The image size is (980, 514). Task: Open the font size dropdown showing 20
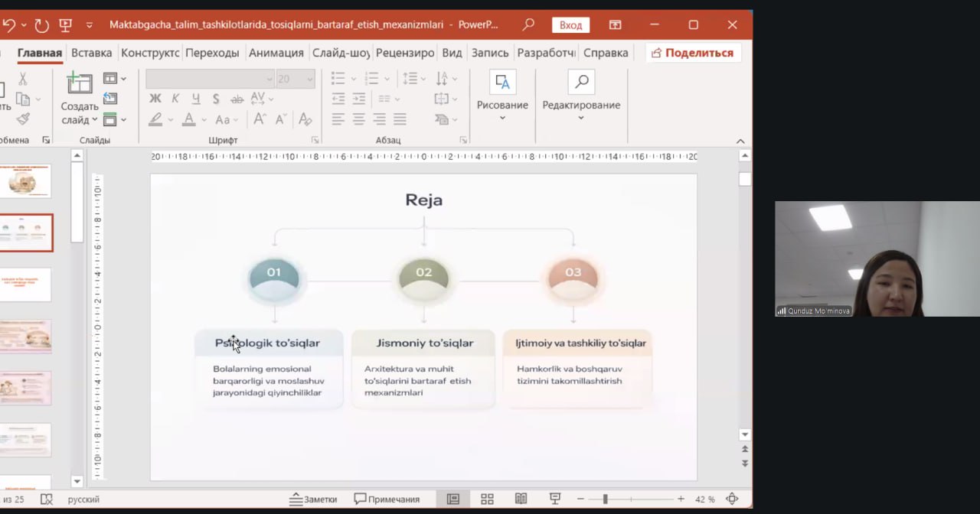310,79
